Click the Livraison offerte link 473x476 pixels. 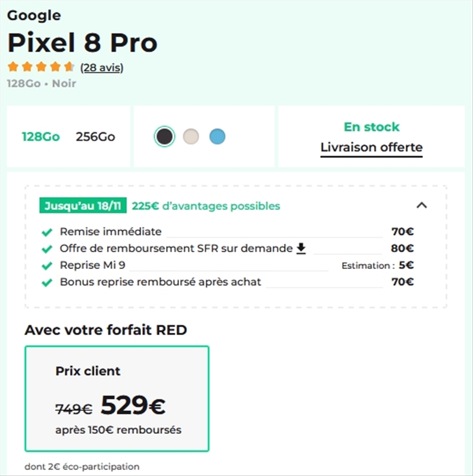point(371,147)
